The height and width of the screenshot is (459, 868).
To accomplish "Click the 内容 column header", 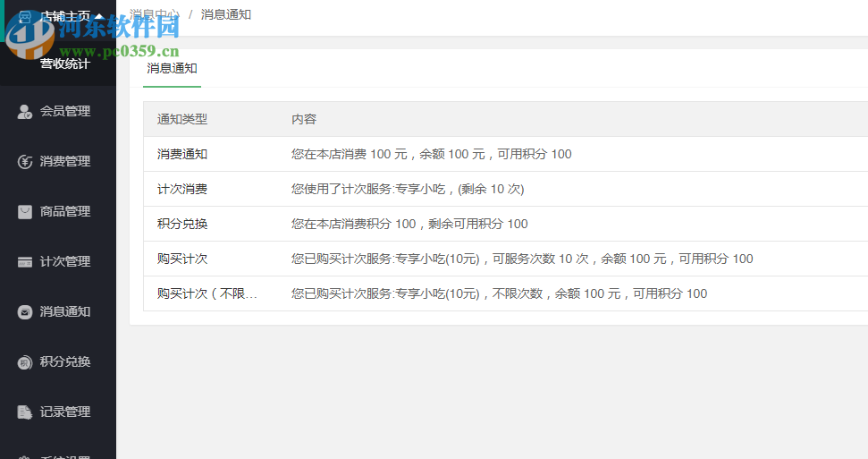I will pos(304,119).
